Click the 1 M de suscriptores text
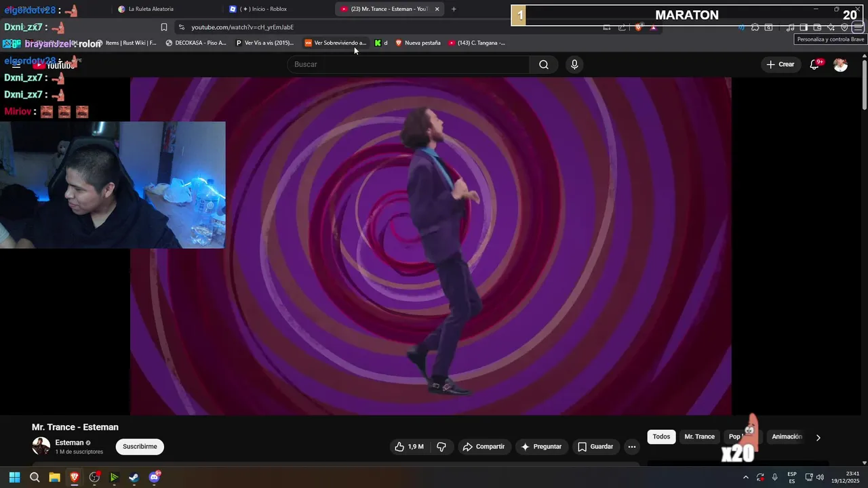 pos(79,452)
